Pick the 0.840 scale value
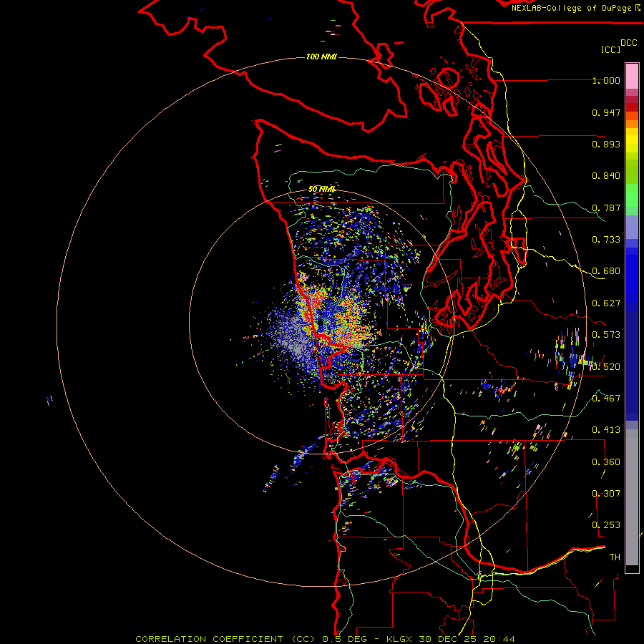The height and width of the screenshot is (644, 644). [x=606, y=176]
